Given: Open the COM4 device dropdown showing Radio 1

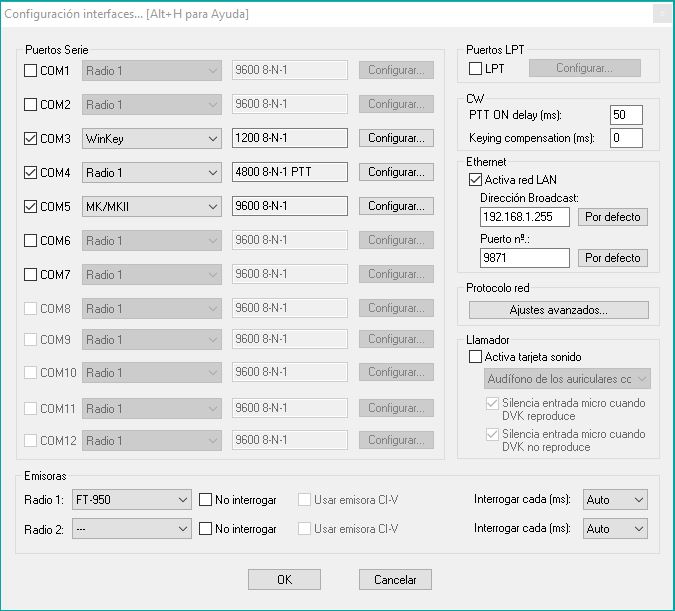Looking at the screenshot, I should tap(152, 173).
